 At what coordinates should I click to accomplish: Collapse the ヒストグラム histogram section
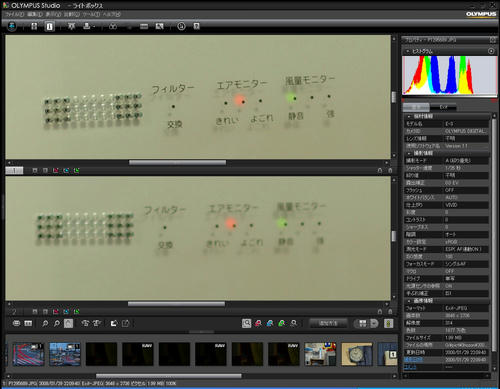pos(408,51)
